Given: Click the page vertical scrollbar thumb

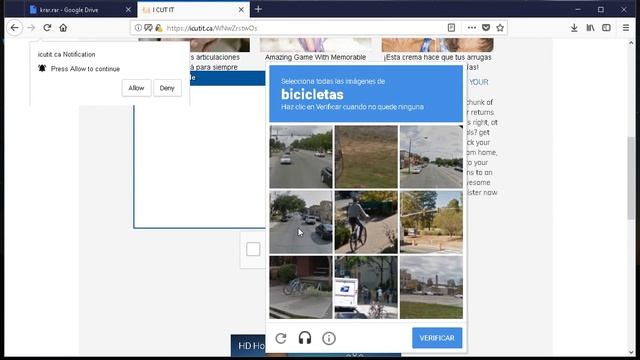Looking at the screenshot, I should click(631, 178).
